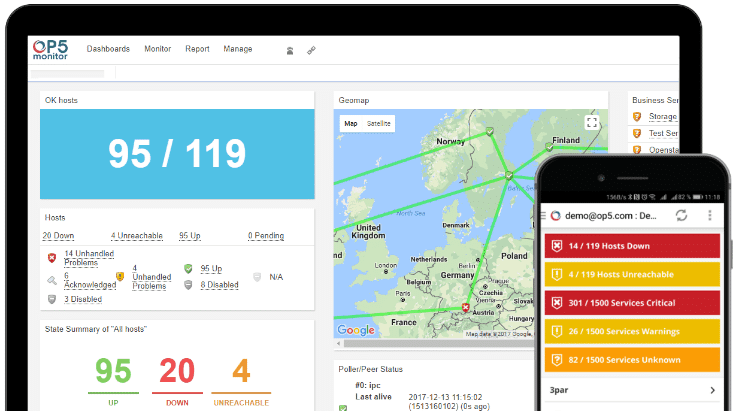Open the Storage business service

pos(663,116)
